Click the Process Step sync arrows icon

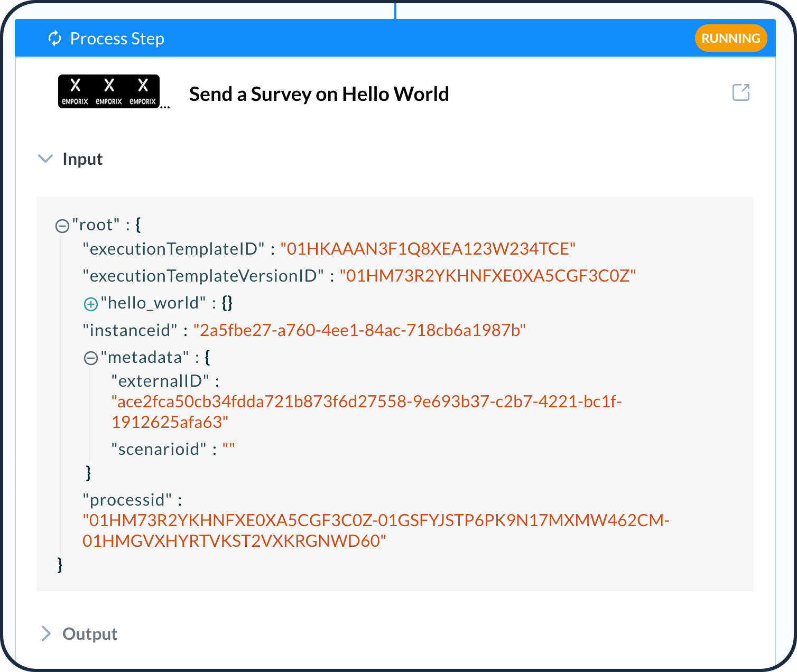coord(55,39)
